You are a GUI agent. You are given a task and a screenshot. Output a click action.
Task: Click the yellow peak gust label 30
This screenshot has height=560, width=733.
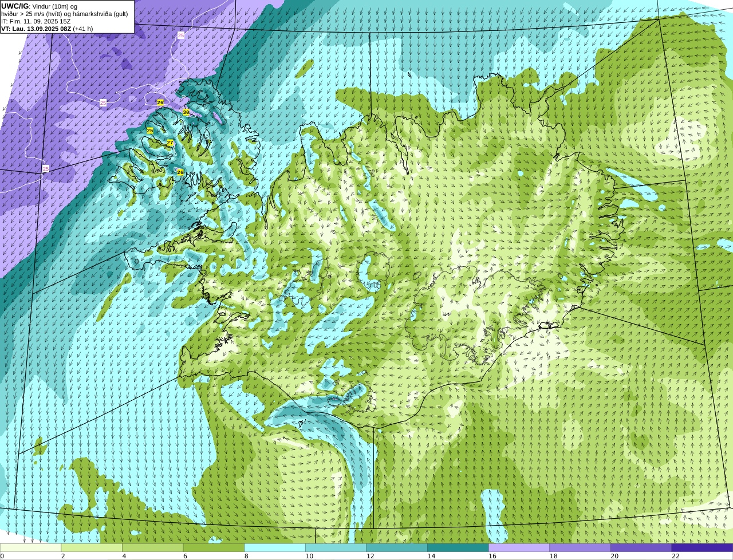coord(186,112)
